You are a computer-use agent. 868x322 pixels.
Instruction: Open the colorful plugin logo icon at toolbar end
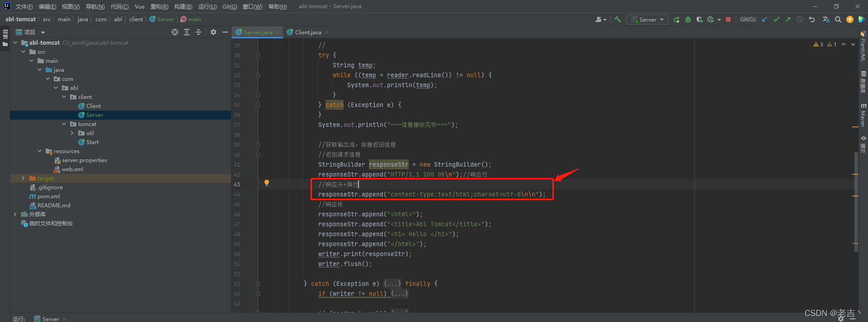click(x=862, y=19)
